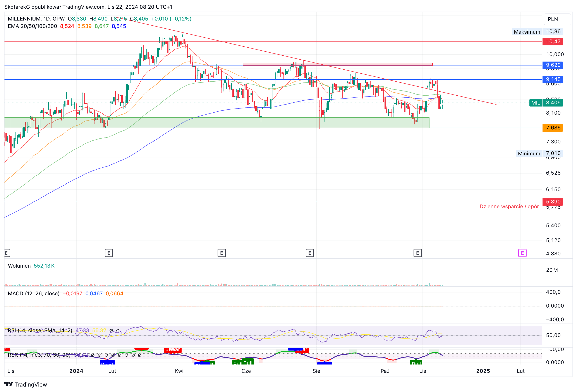577x392 pixels.
Task: Click the RSI (14, close, SMA, 14, 2) legend
Action: 40,330
